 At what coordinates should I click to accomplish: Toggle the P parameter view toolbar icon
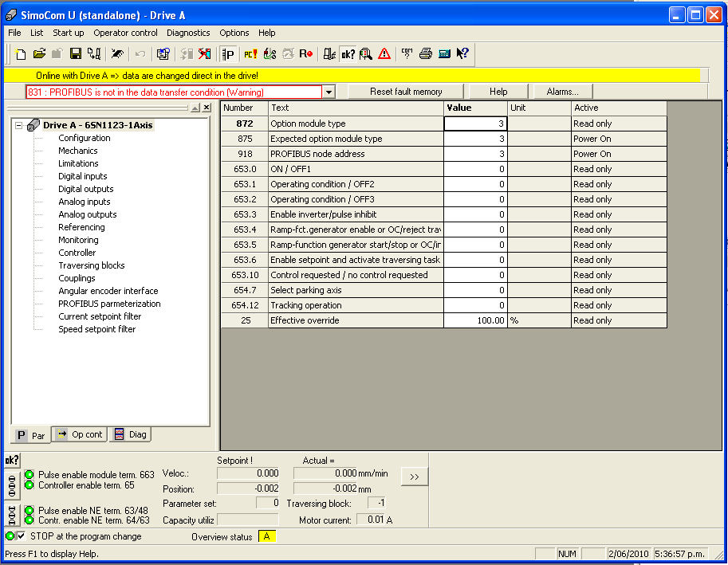tap(228, 54)
